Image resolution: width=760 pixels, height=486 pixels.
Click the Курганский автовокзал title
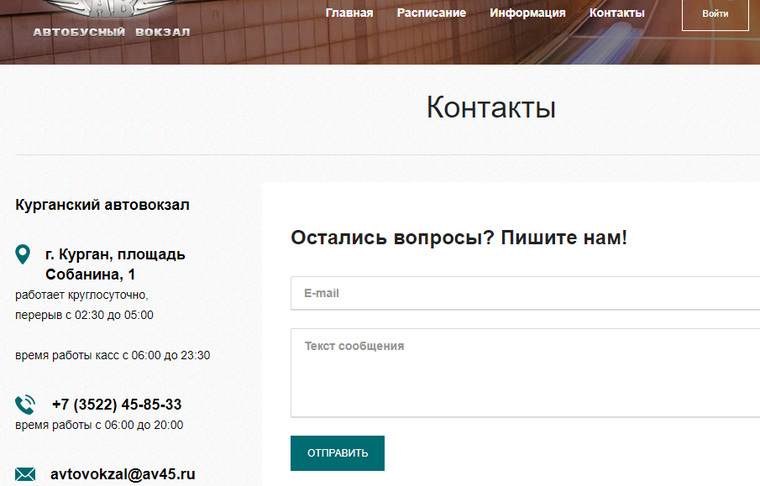point(102,205)
